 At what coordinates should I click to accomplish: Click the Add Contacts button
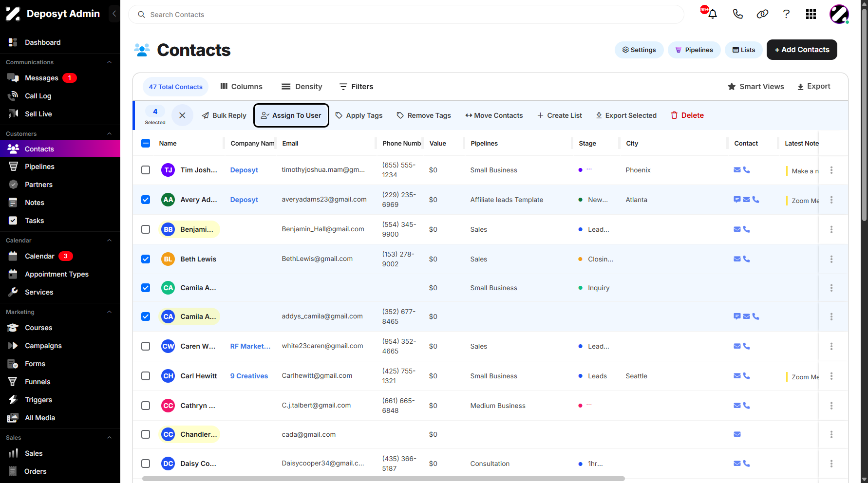tap(802, 50)
